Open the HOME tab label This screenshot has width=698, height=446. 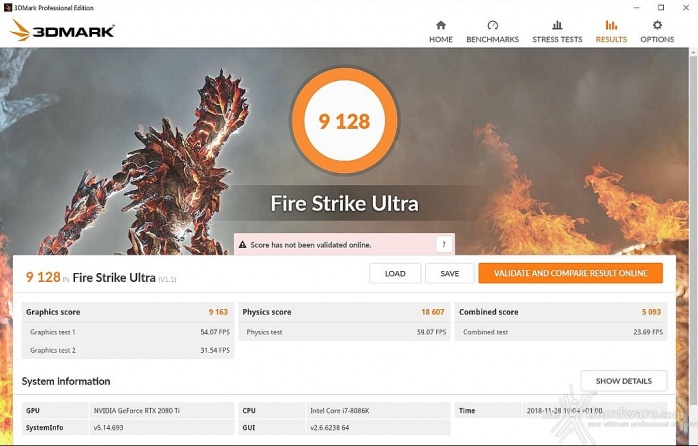click(x=441, y=39)
